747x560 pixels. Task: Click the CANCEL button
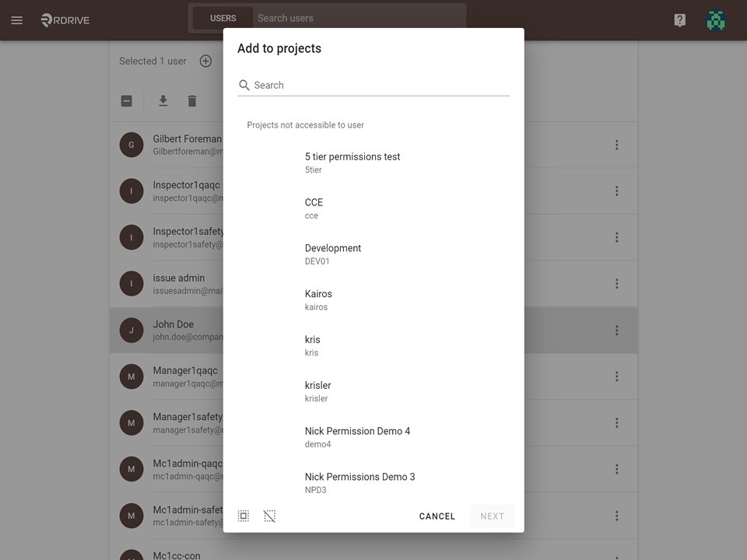coord(437,516)
